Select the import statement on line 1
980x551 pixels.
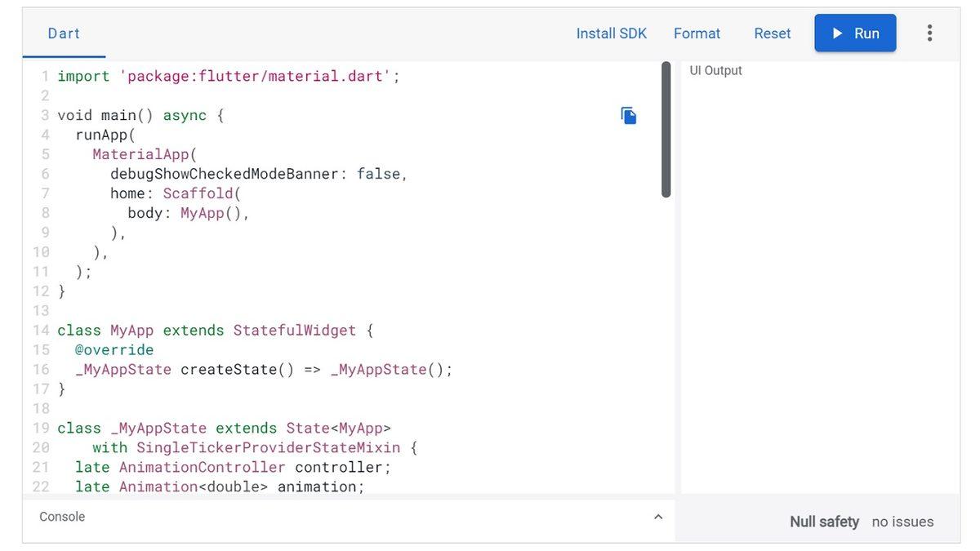(x=229, y=74)
